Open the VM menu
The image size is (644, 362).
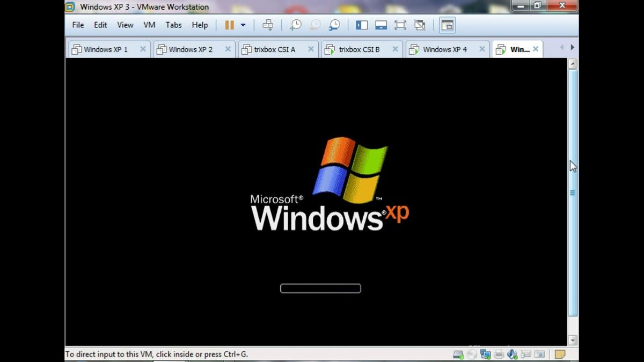click(x=149, y=25)
